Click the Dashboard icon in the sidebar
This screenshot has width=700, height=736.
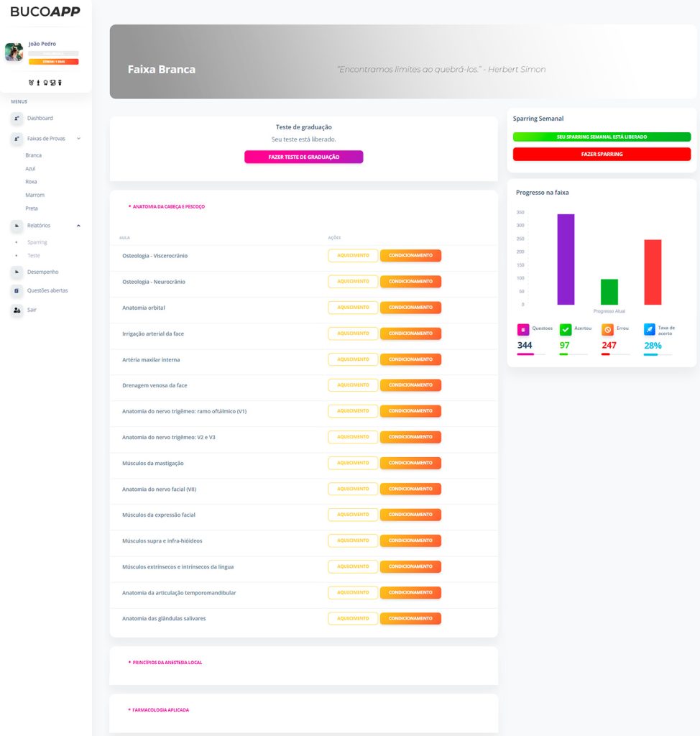click(x=17, y=118)
